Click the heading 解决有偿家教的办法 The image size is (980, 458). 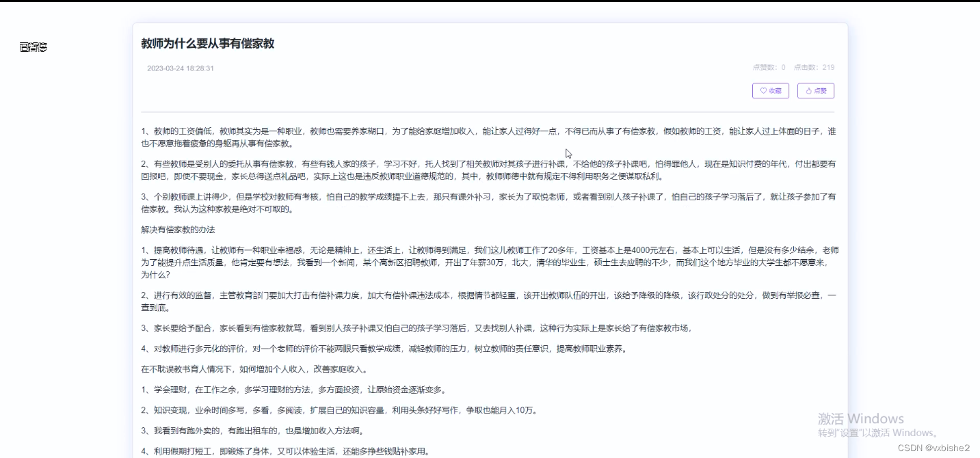(178, 230)
